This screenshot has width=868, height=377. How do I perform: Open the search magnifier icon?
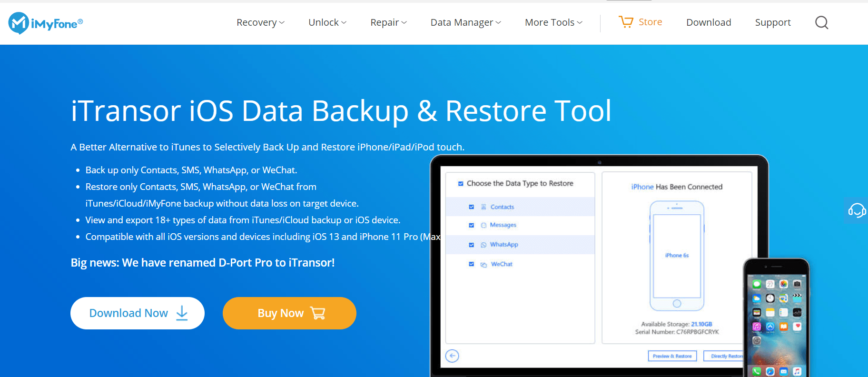pos(822,22)
